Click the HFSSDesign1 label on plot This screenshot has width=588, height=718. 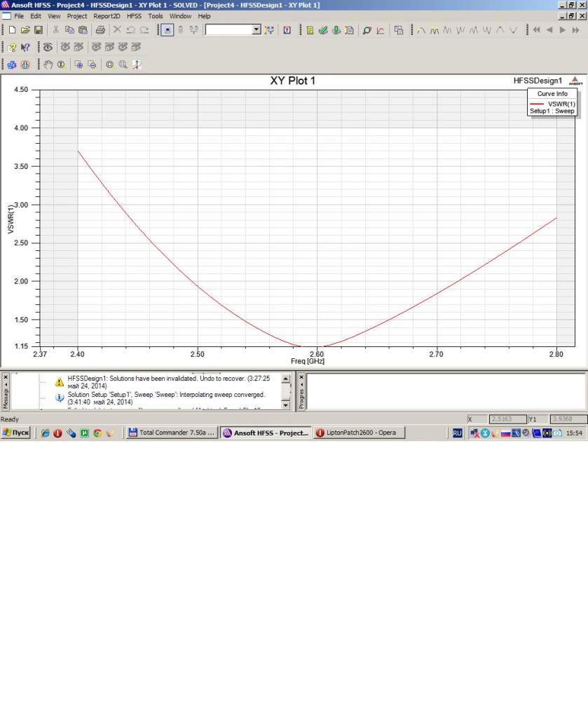click(x=538, y=81)
